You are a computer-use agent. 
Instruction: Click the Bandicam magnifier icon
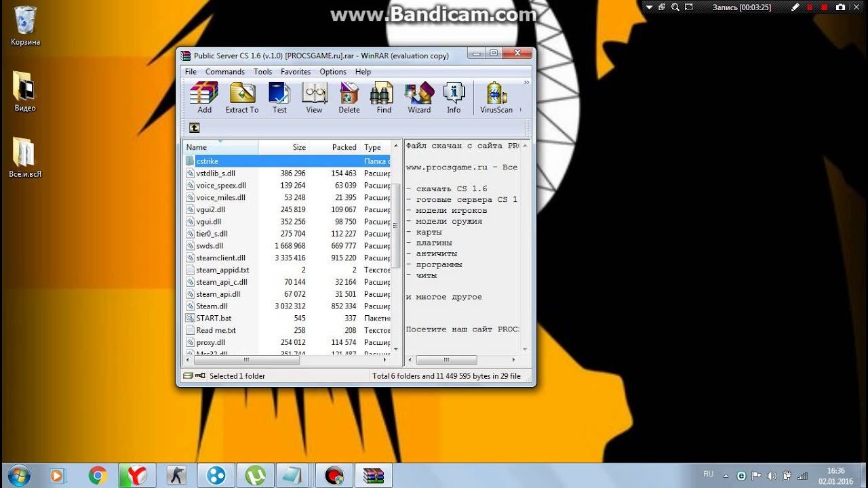point(675,7)
